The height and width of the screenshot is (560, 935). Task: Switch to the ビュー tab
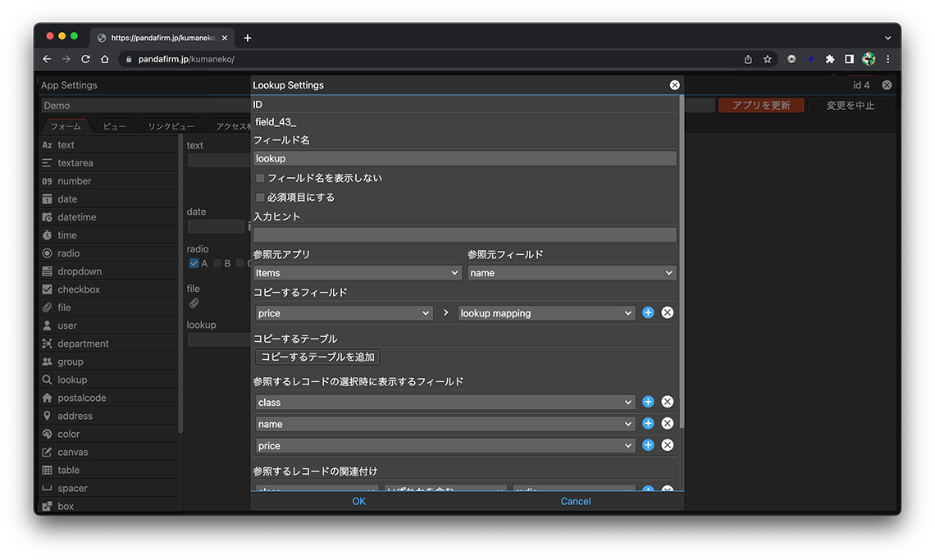(x=114, y=126)
